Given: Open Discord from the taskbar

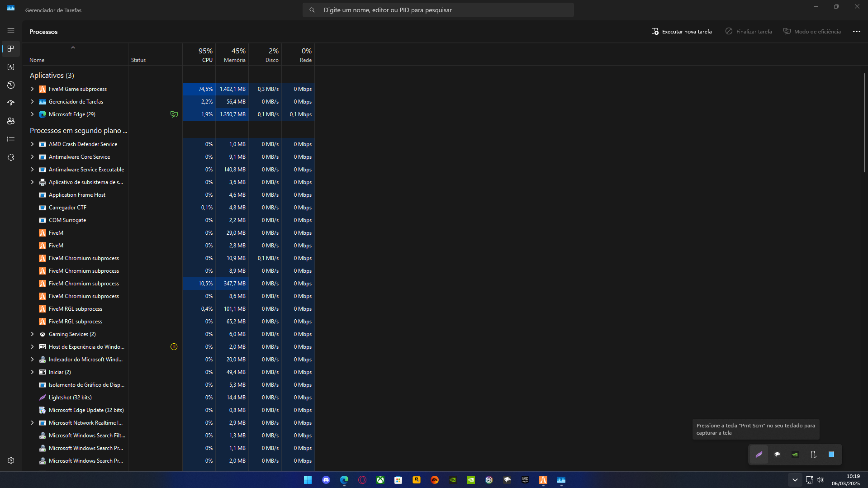Looking at the screenshot, I should tap(326, 480).
